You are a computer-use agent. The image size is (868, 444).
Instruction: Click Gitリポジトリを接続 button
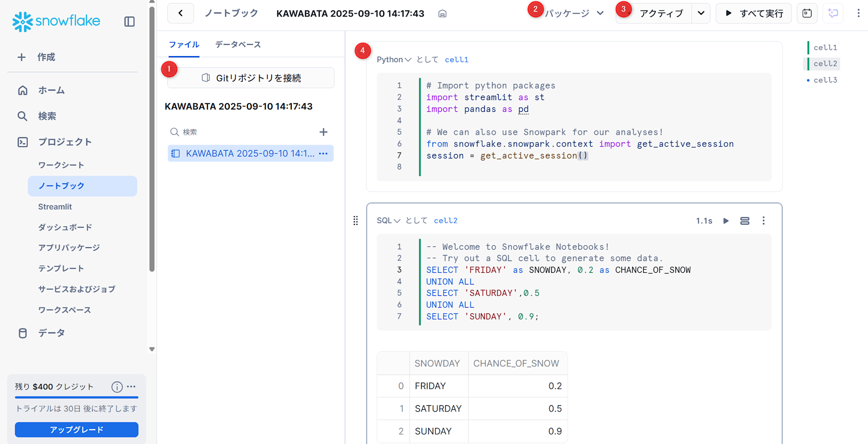tap(251, 78)
